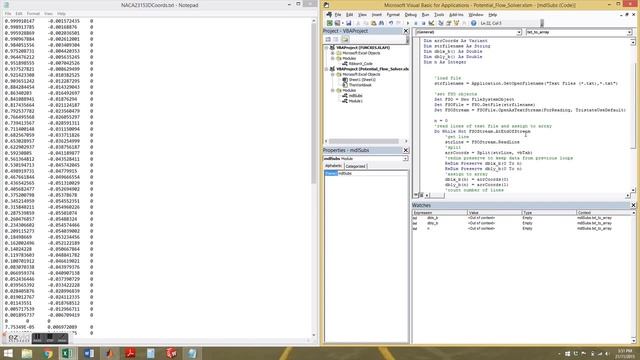Expand Microsoft Excel Objects under FUNCRES.XLAM

pos(333,53)
